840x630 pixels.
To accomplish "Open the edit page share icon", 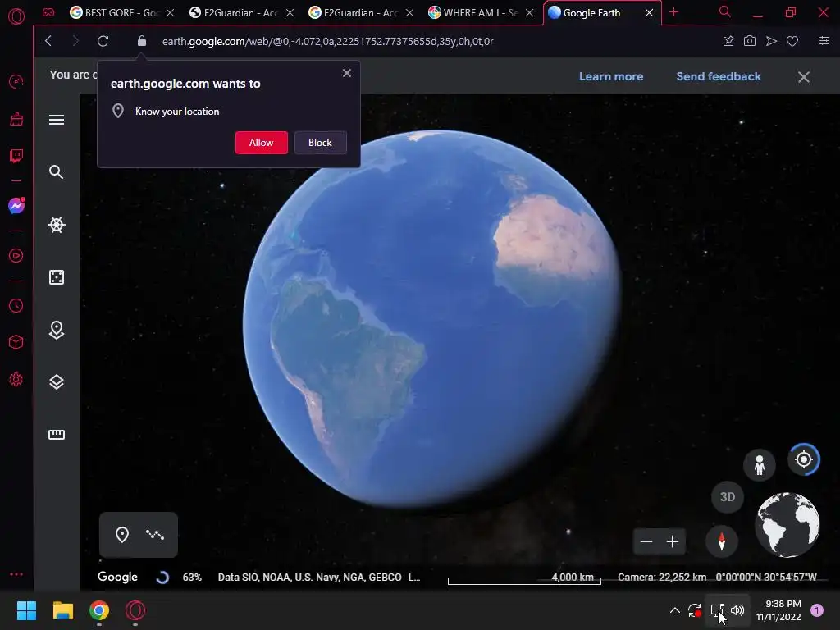I will [728, 41].
